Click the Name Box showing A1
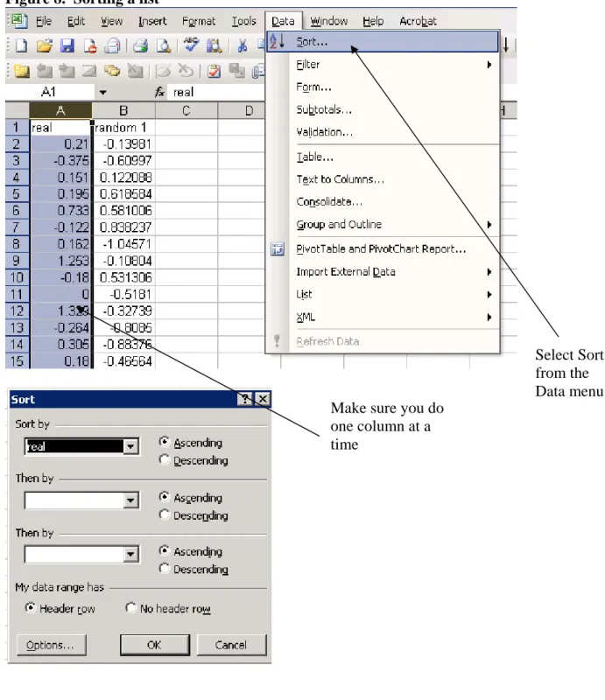 click(x=50, y=93)
